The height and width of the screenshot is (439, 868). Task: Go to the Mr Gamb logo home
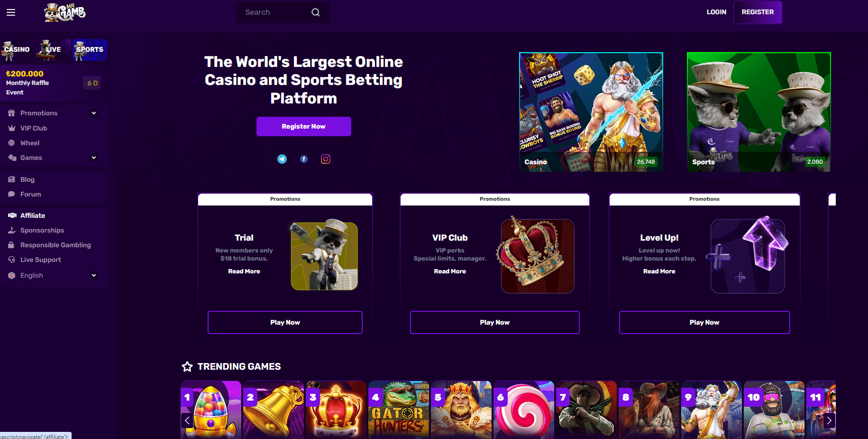click(65, 12)
